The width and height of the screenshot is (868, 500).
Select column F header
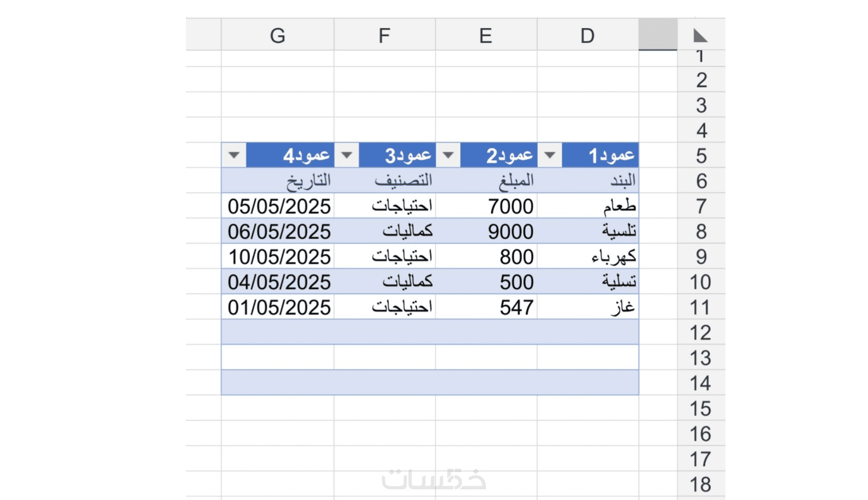click(x=384, y=36)
